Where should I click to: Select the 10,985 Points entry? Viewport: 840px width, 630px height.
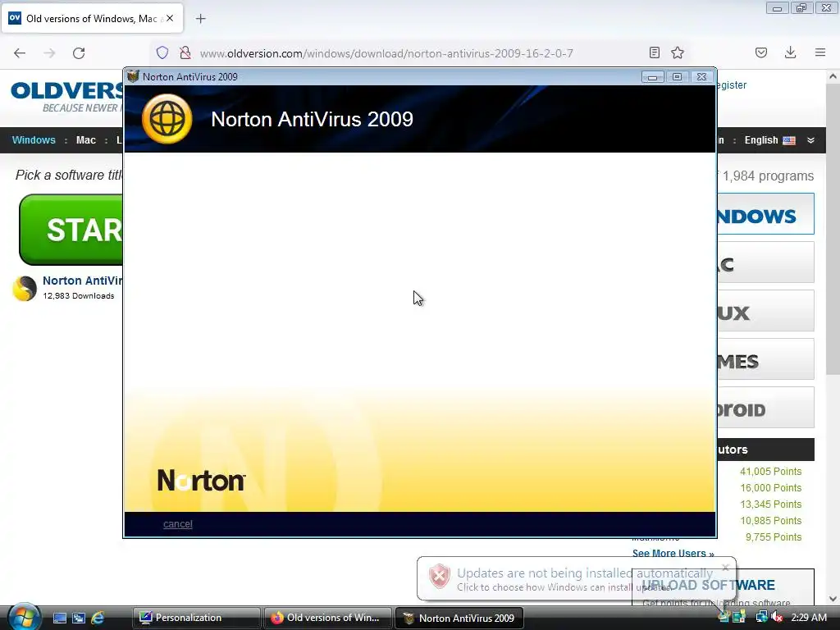point(770,521)
